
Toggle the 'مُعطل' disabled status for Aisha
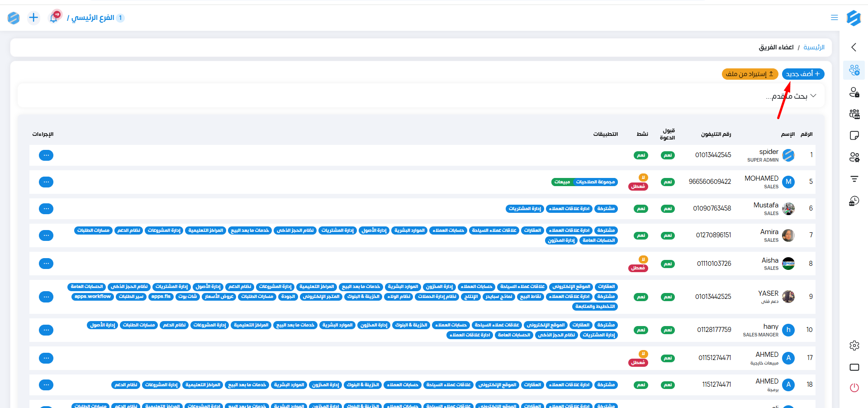pyautogui.click(x=638, y=268)
